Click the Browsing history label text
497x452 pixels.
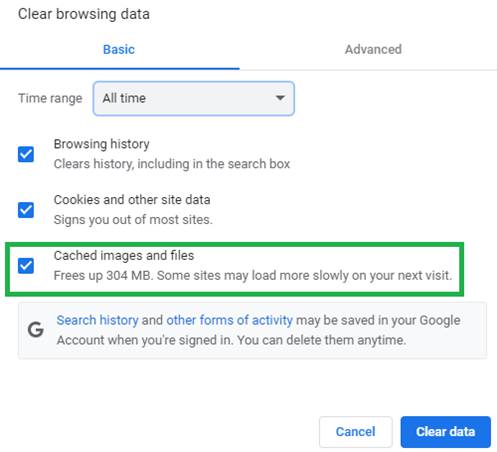102,144
